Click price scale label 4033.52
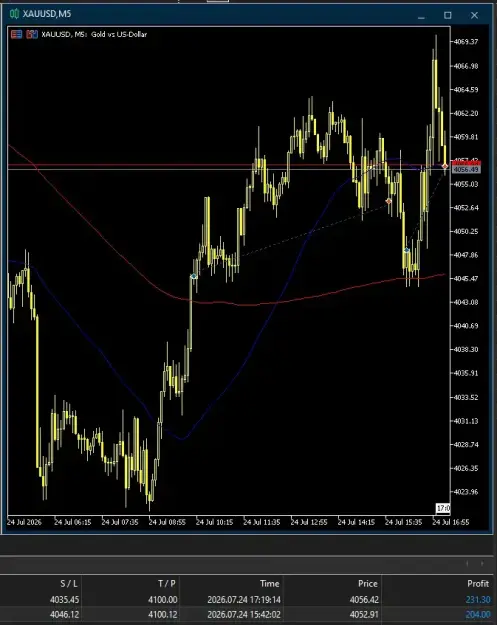497x625 pixels. (466, 397)
